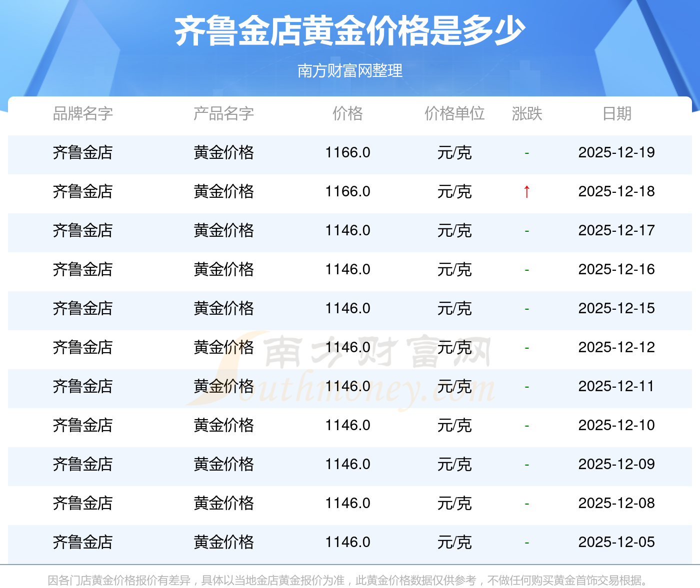Click 元/克 in the 2025-12-10 row
Image resolution: width=700 pixels, height=588 pixels.
coord(454,425)
